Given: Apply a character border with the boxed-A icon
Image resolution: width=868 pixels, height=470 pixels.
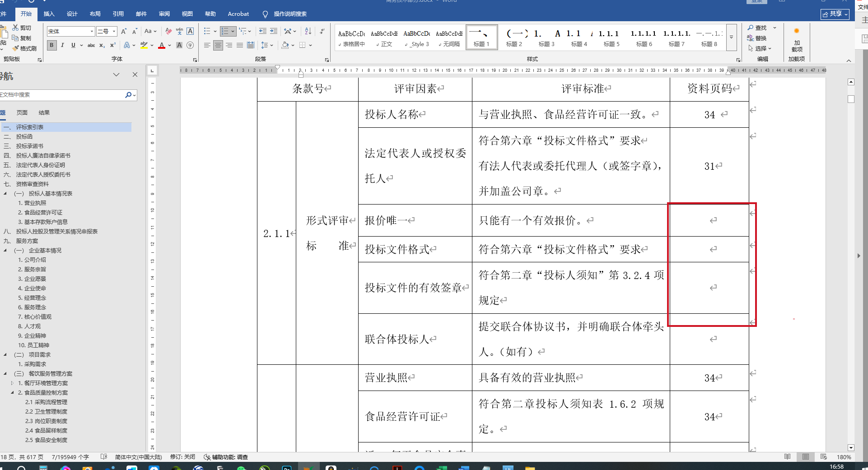Looking at the screenshot, I should [190, 31].
